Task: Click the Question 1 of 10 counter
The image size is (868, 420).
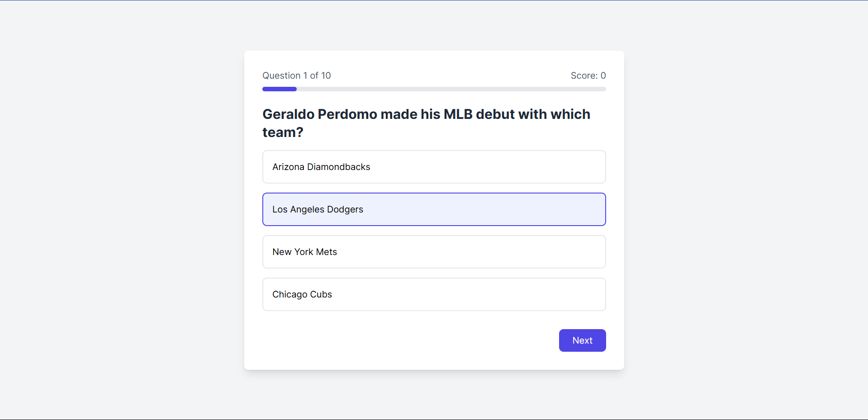Action: 297,76
